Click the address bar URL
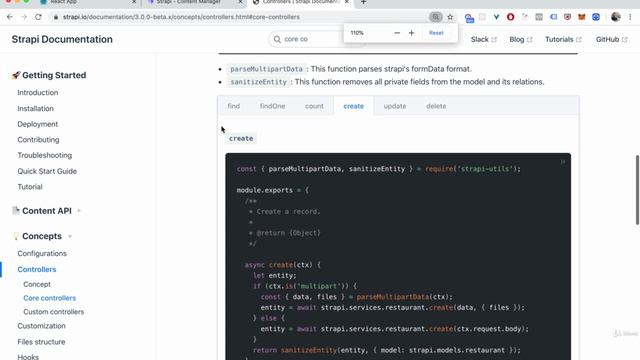 click(x=181, y=17)
